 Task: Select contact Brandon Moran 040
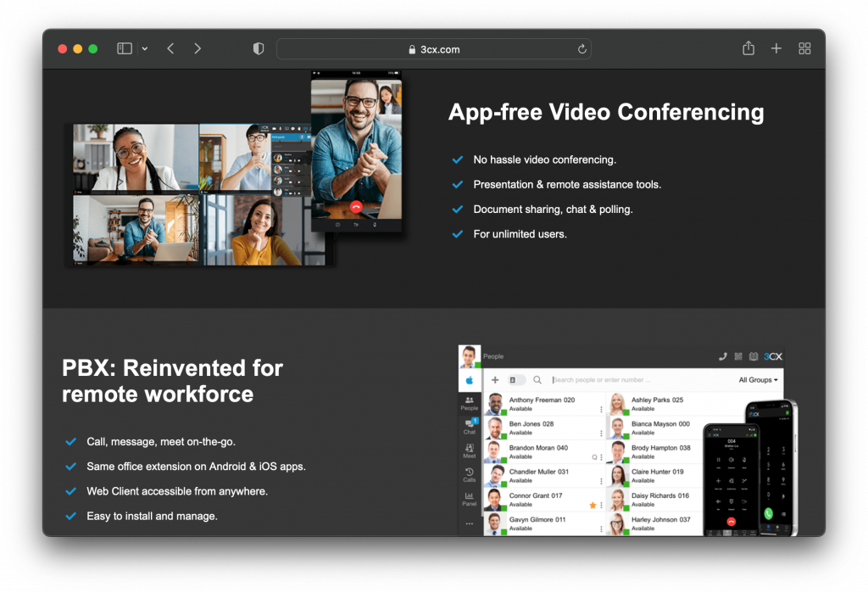545,451
